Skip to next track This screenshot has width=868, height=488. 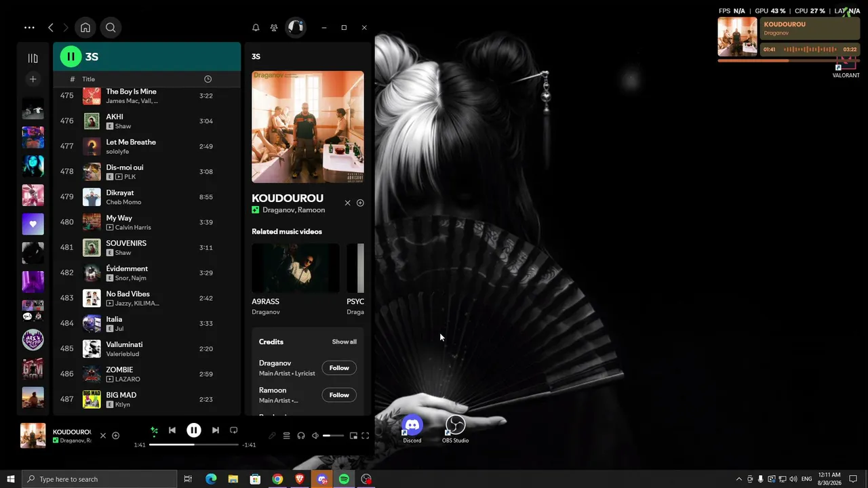pos(215,430)
